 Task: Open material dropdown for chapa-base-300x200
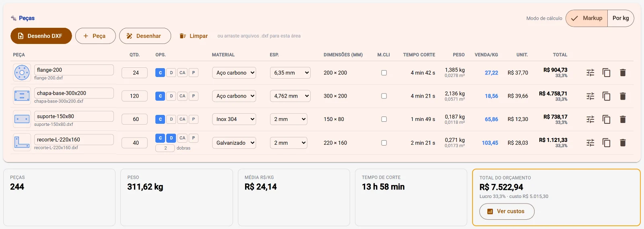coord(234,96)
